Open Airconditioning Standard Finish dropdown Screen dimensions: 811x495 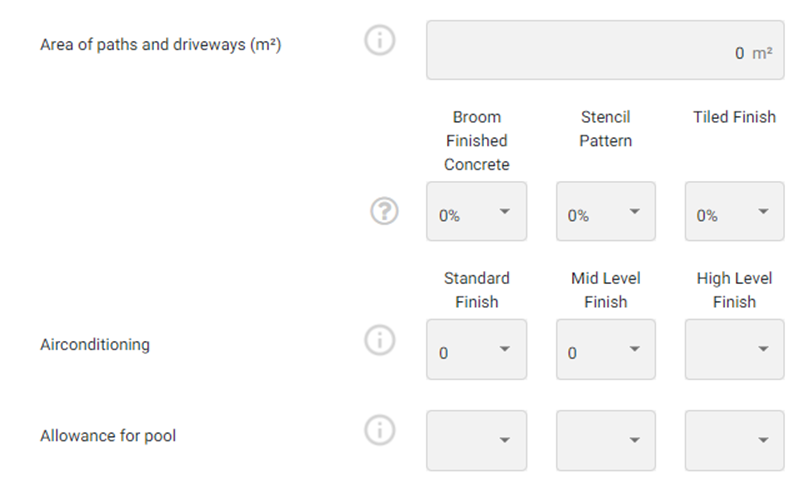coord(476,350)
